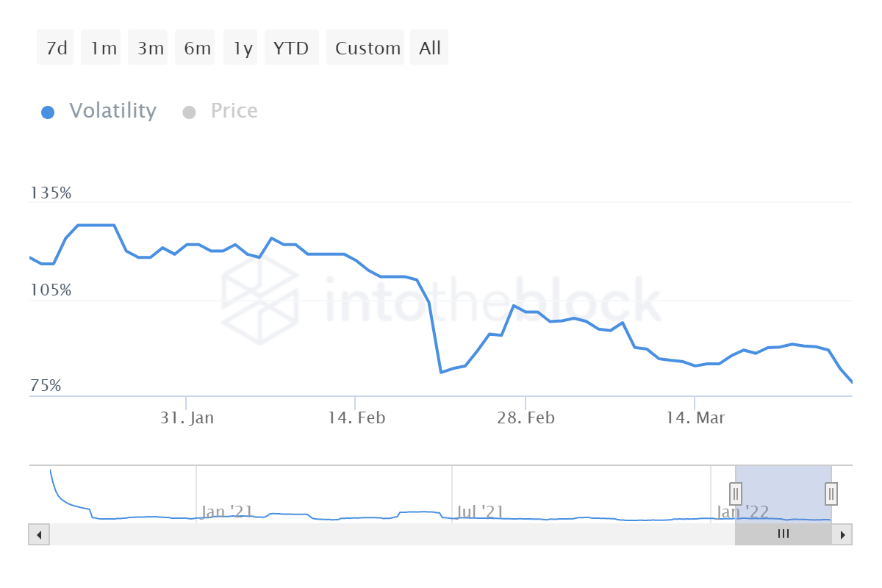The height and width of the screenshot is (588, 882).
Task: Select the All time range
Action: coord(429,47)
